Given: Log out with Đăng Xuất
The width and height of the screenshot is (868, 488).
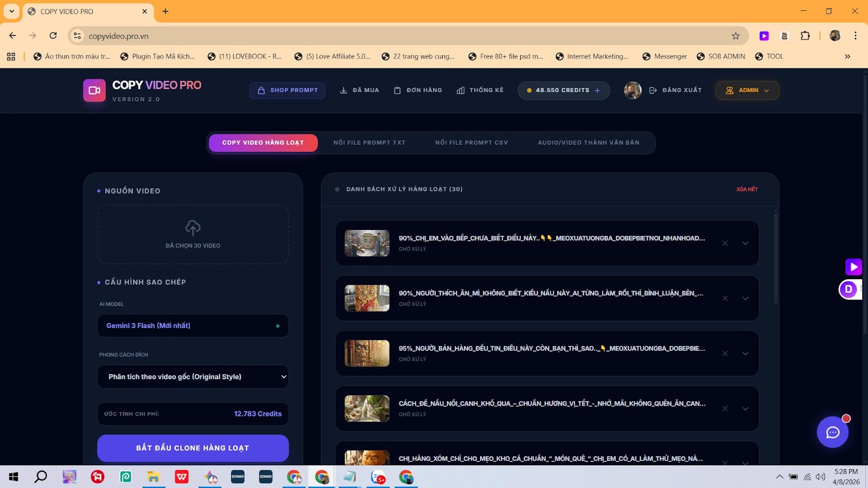Looking at the screenshot, I should (x=675, y=91).
